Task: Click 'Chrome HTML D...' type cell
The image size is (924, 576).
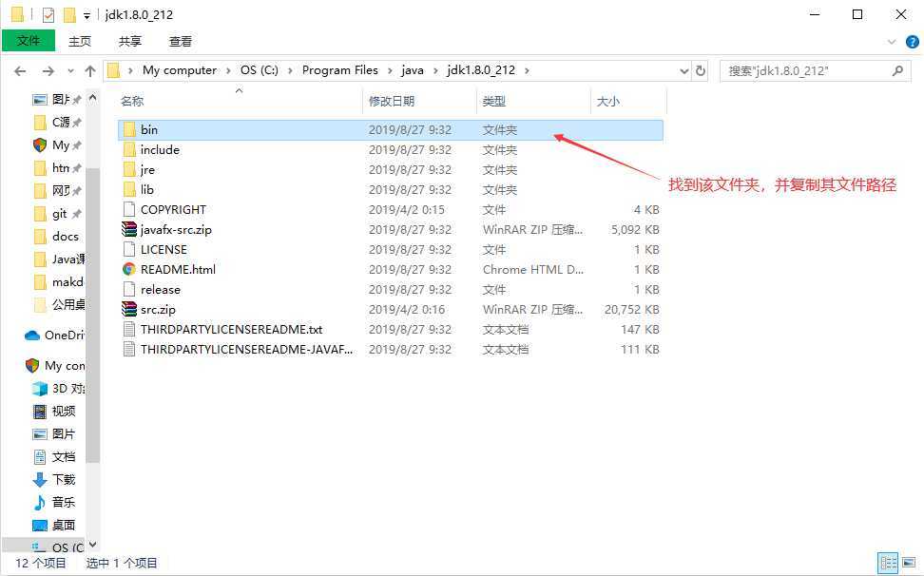Action: coord(532,270)
